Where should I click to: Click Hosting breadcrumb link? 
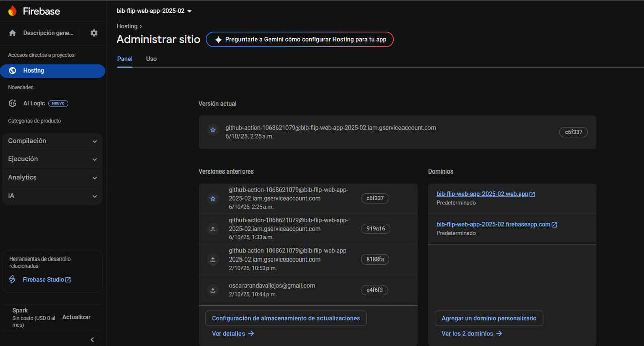[x=127, y=26]
